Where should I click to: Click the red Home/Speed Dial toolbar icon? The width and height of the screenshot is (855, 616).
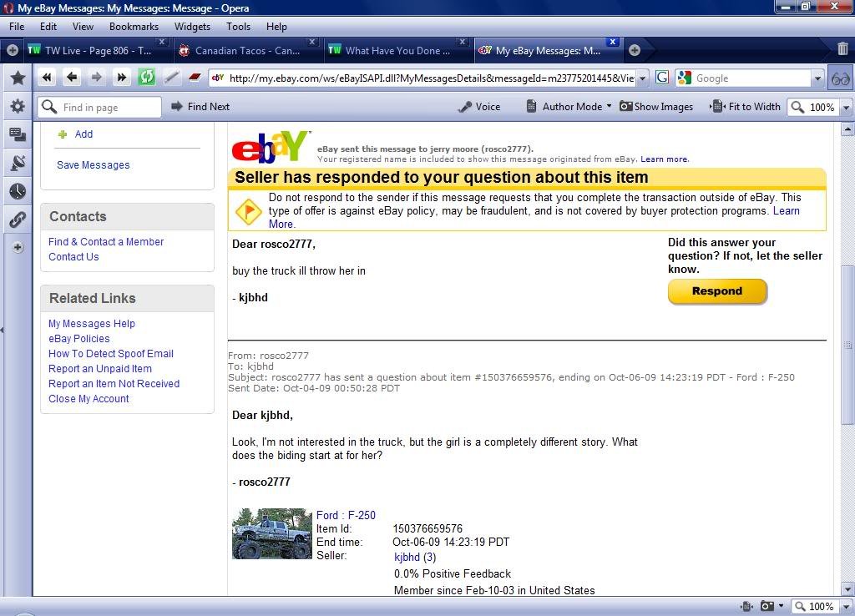(195, 78)
